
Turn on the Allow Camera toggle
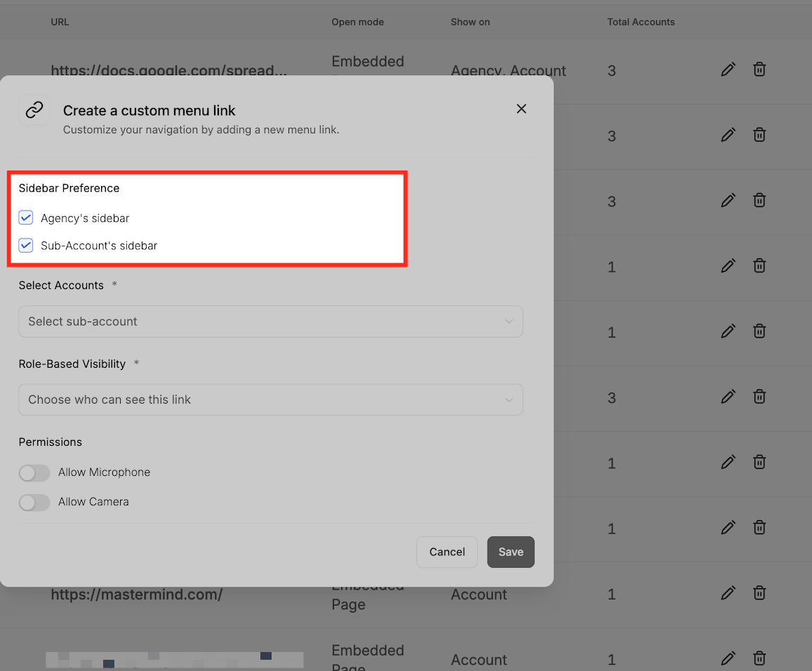point(34,503)
